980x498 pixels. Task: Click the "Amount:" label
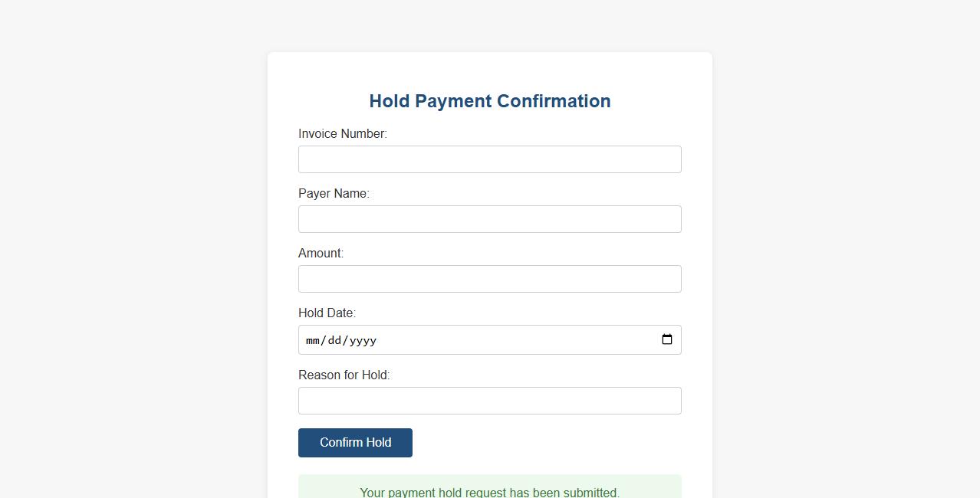click(321, 253)
